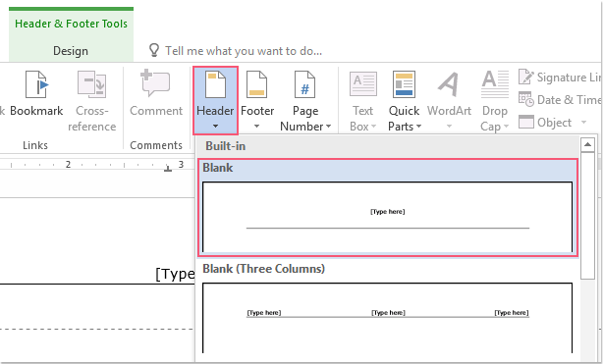Open the Object dropdown arrow
The image size is (603, 364).
(583, 123)
